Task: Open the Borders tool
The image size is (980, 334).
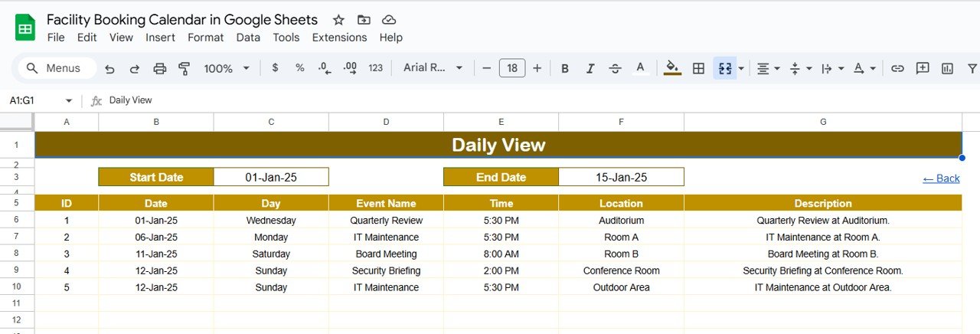Action: point(698,68)
